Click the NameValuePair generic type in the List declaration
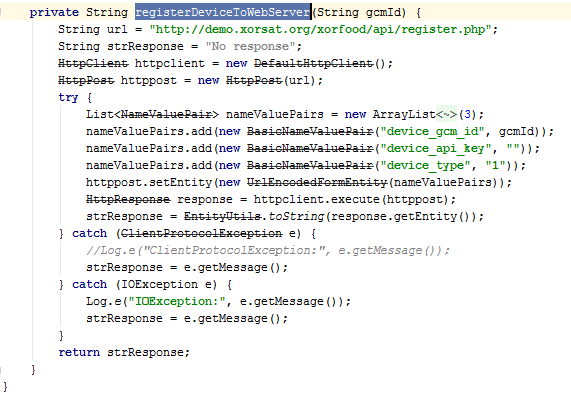 tap(166, 114)
